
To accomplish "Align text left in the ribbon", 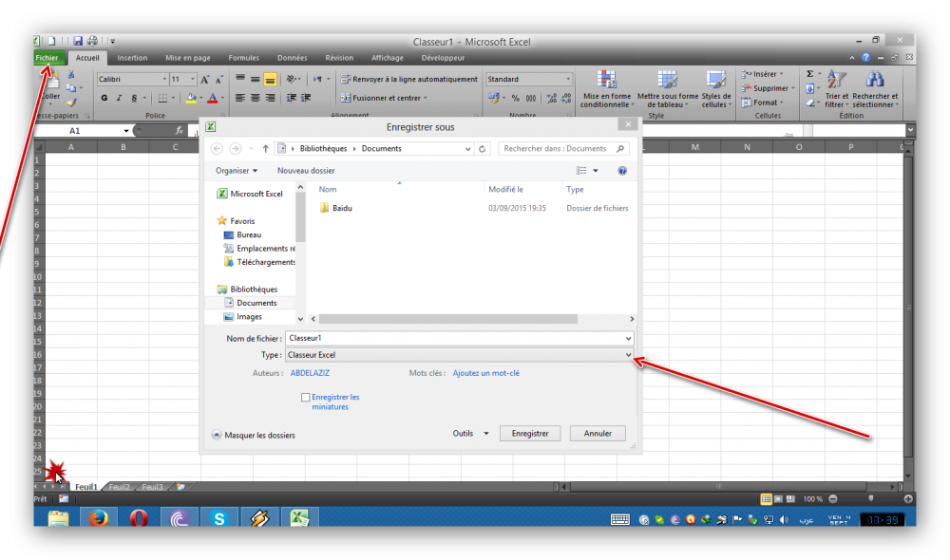I will [x=240, y=98].
